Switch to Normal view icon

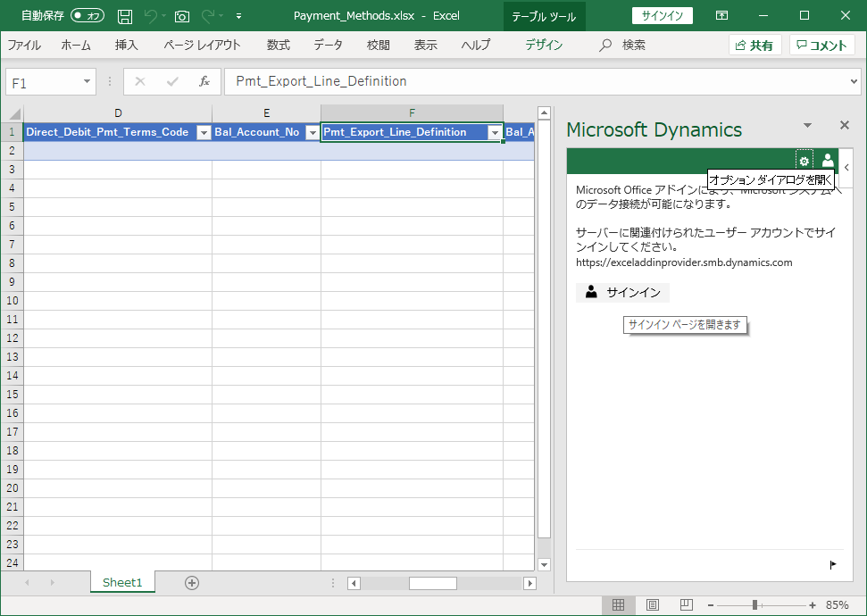619,605
